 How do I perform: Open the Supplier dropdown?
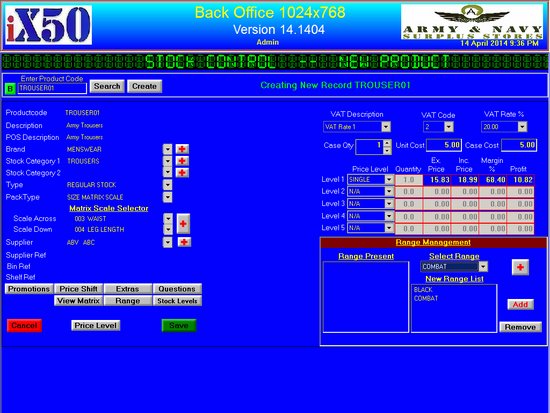coord(167,242)
